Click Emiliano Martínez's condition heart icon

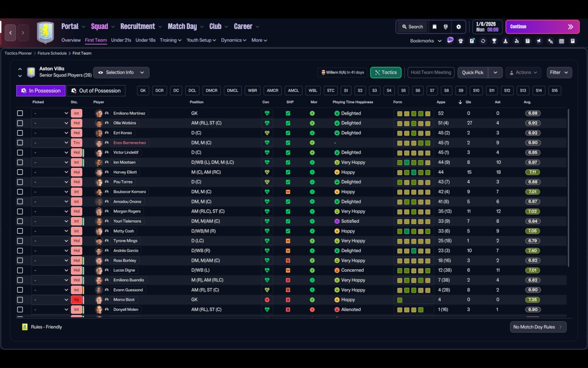(x=267, y=113)
